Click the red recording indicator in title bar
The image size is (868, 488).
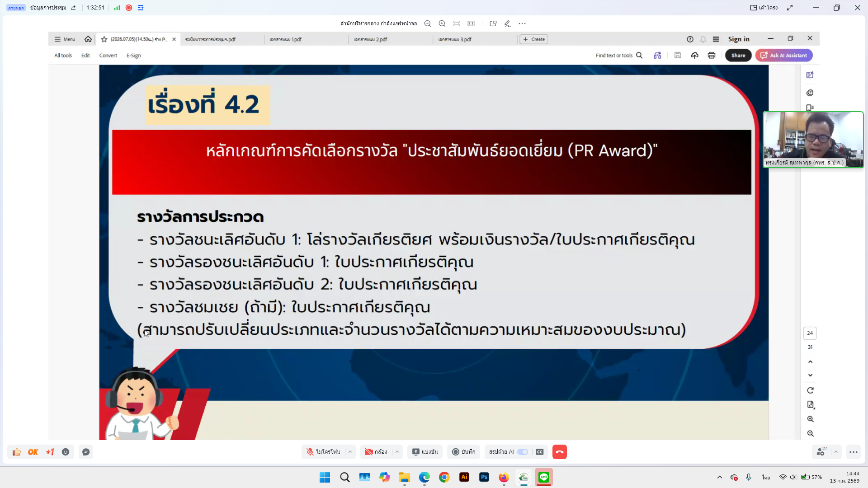pos(129,8)
